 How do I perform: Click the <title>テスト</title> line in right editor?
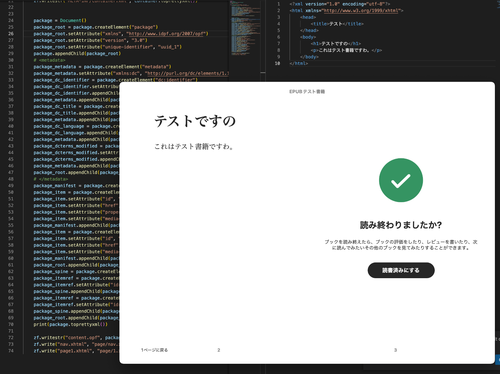(x=337, y=24)
